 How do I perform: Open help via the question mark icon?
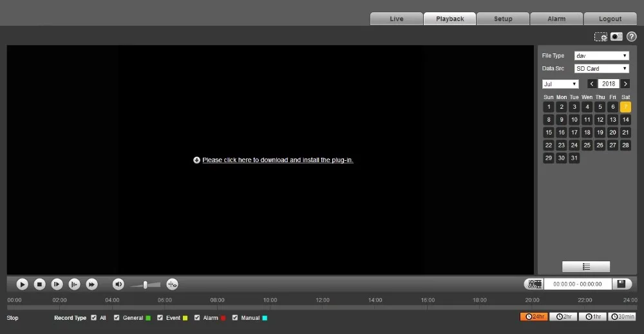point(632,37)
